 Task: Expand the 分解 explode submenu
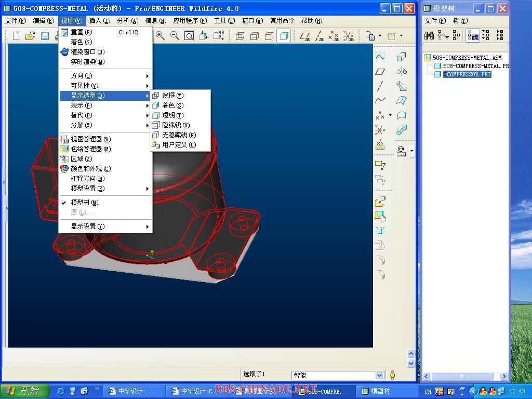tap(105, 125)
